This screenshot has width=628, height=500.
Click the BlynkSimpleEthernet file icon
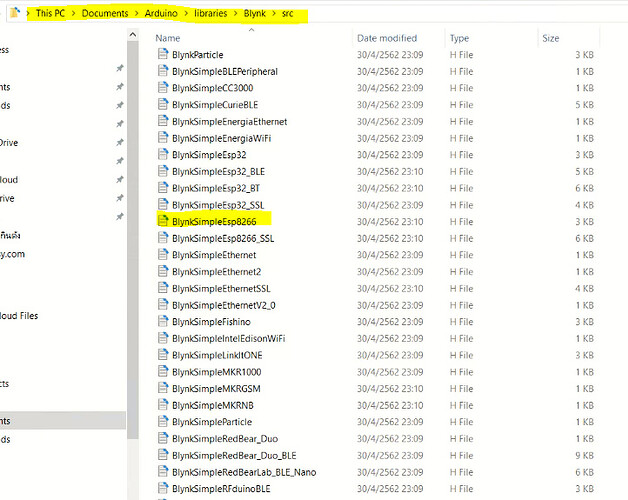163,254
